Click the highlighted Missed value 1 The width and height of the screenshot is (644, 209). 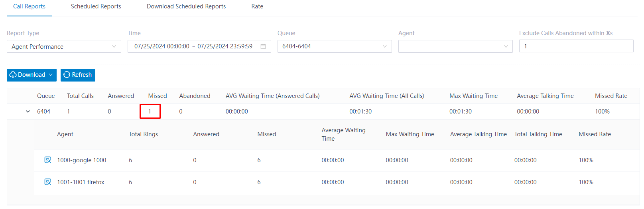tap(150, 111)
